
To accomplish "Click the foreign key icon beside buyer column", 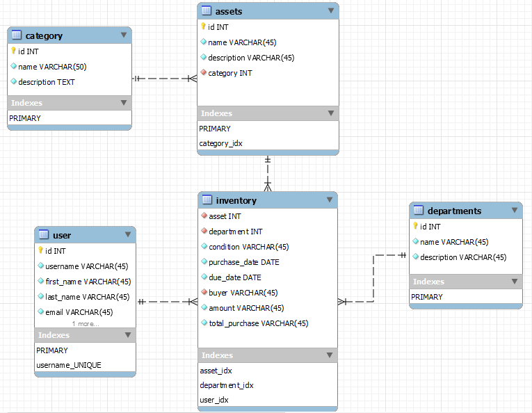I will (x=204, y=293).
